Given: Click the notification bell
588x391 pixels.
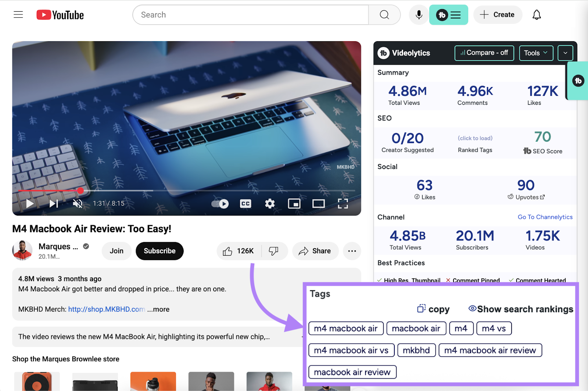Looking at the screenshot, I should coord(537,15).
